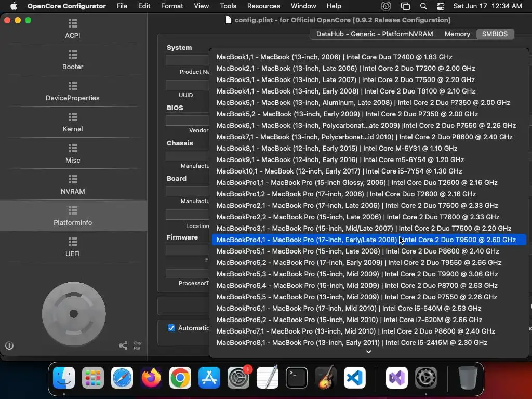
Task: Toggle the Automatic checkbox
Action: click(x=171, y=328)
